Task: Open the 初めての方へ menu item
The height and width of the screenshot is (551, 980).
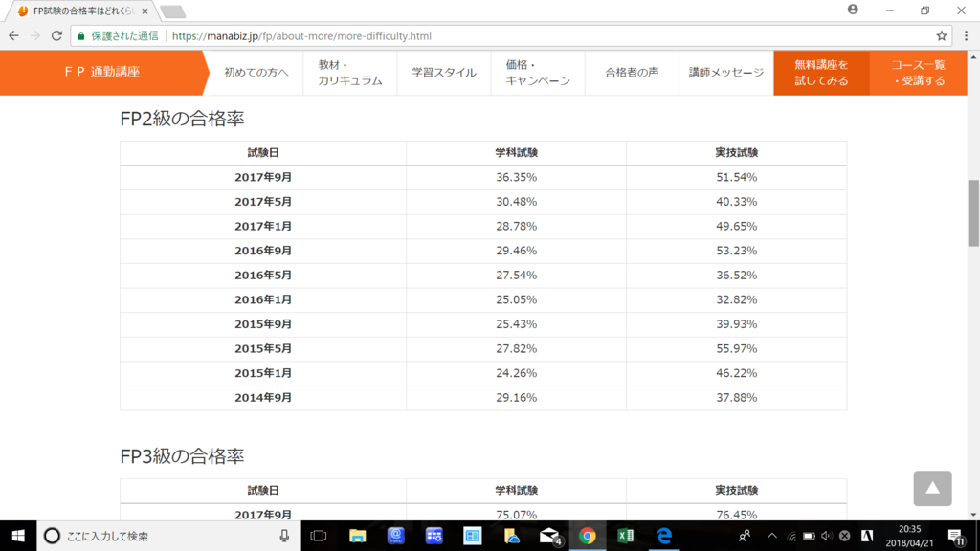Action: pos(256,73)
